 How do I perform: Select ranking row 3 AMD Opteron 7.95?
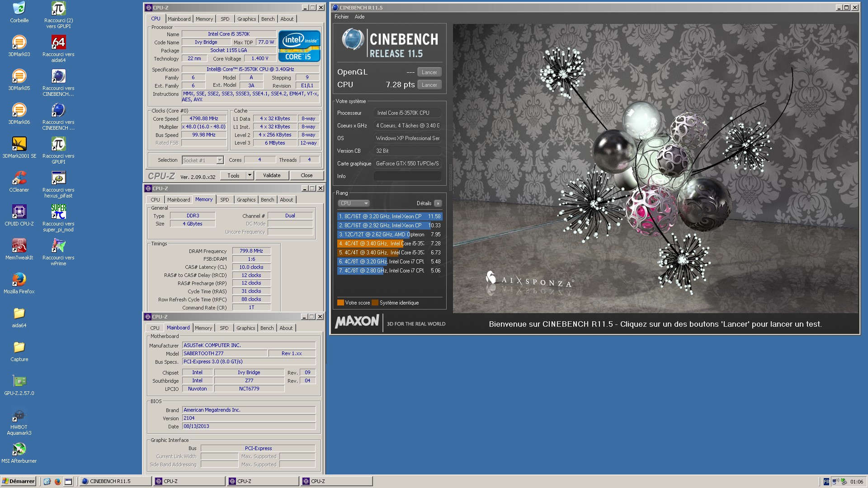click(389, 235)
